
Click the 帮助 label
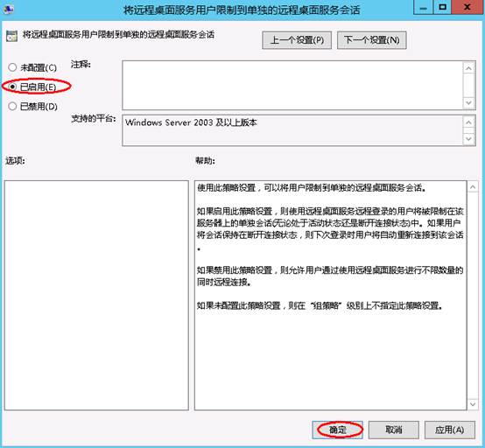[205, 161]
